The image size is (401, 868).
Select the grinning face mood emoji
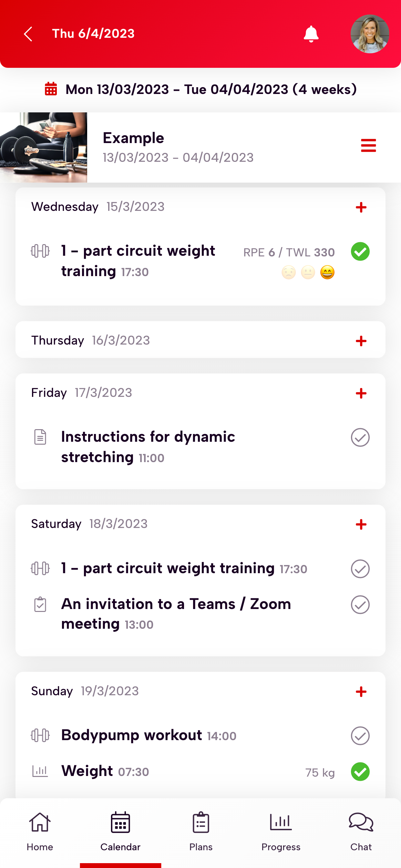[327, 272]
